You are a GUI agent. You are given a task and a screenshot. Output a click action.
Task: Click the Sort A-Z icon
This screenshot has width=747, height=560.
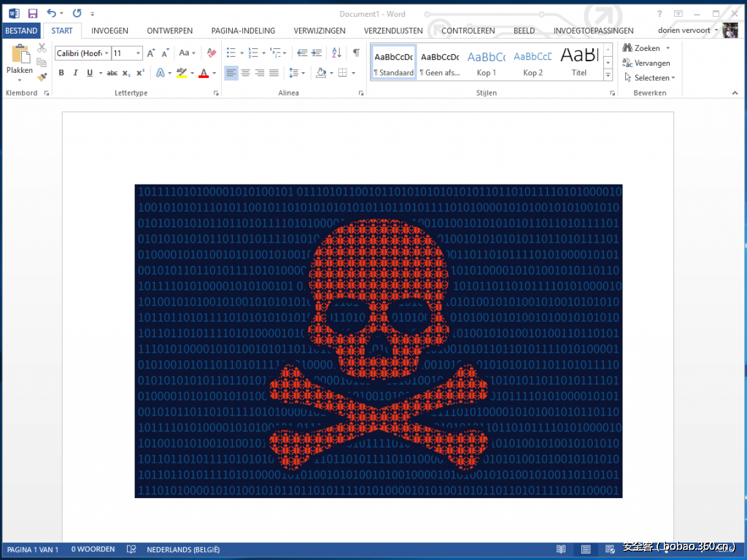336,52
